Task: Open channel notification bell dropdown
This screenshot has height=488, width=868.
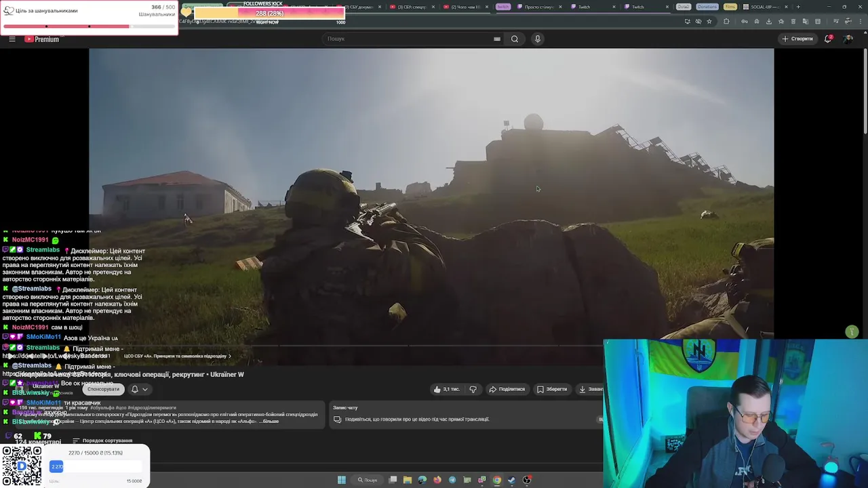Action: click(x=139, y=389)
